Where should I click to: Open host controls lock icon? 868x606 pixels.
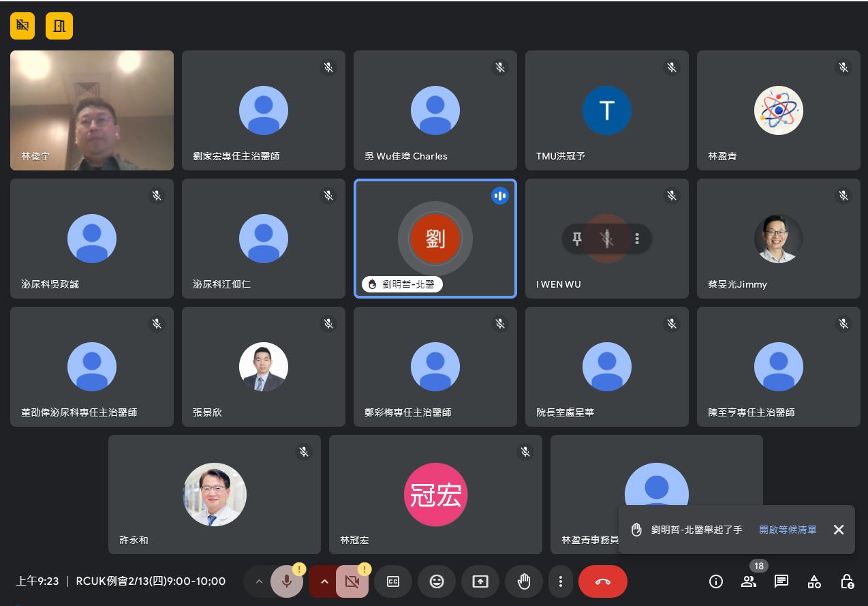(847, 581)
